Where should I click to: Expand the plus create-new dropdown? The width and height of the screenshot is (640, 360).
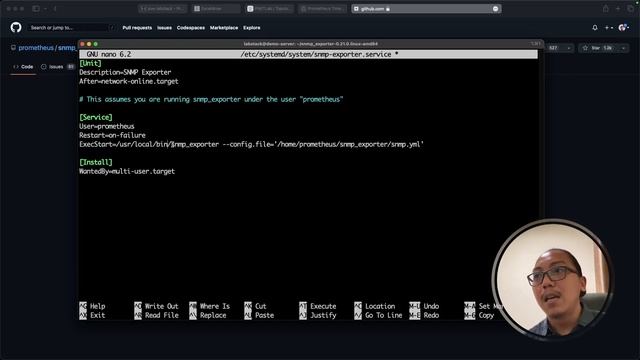(x=609, y=28)
